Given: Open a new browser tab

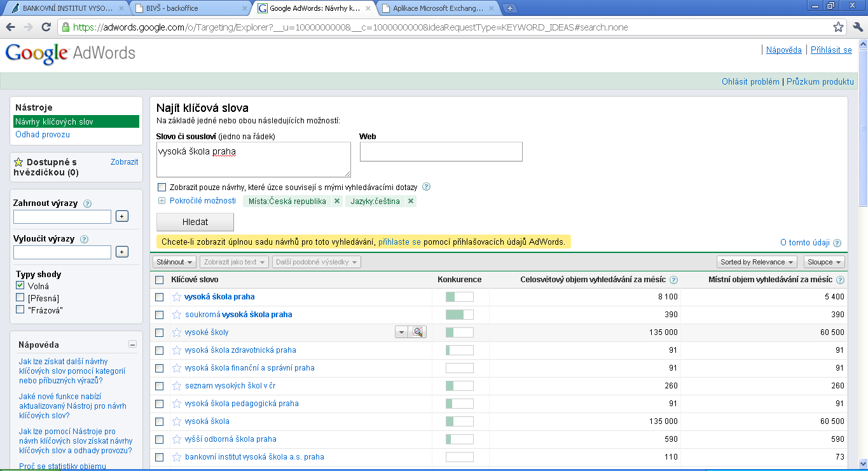Looking at the screenshot, I should click(510, 8).
